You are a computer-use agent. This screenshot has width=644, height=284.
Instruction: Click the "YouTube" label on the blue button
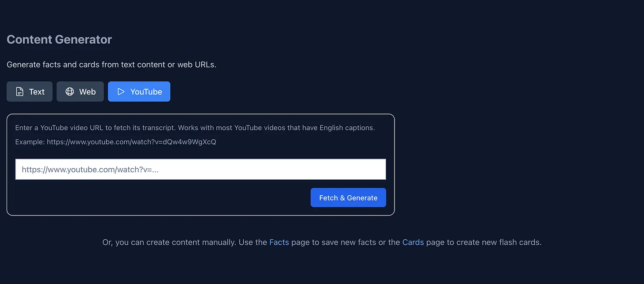pos(146,92)
